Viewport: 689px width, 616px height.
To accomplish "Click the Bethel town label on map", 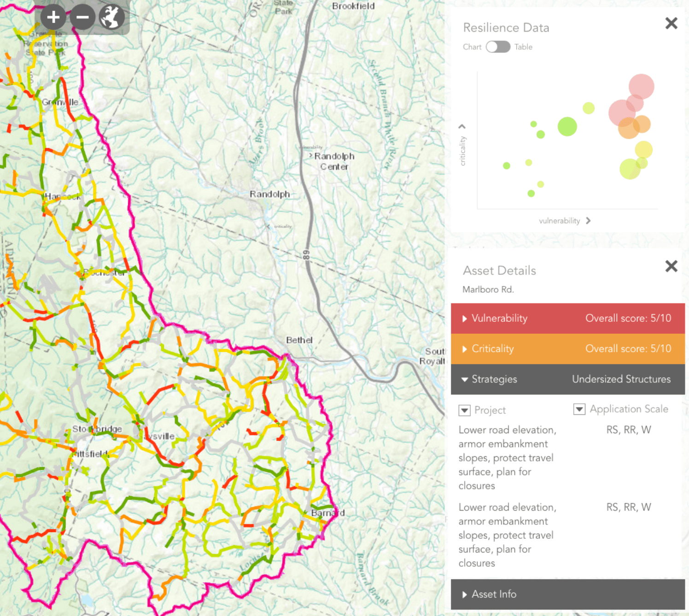I will (x=299, y=340).
